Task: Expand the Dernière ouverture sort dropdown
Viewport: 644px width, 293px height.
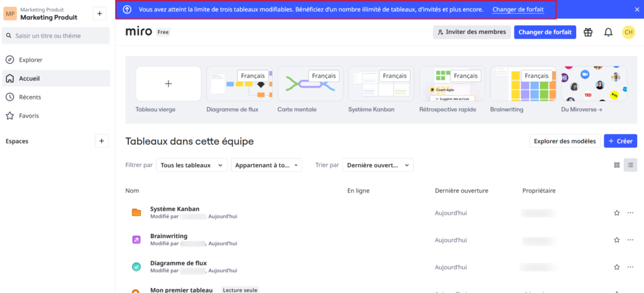Action: [x=378, y=165]
